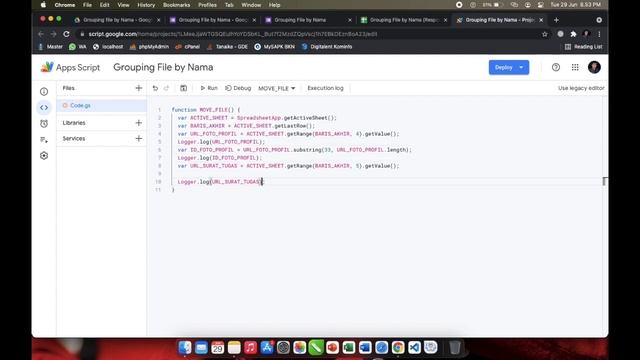Image resolution: width=640 pixels, height=360 pixels.
Task: Open the Executions list icon
Action: (x=44, y=140)
